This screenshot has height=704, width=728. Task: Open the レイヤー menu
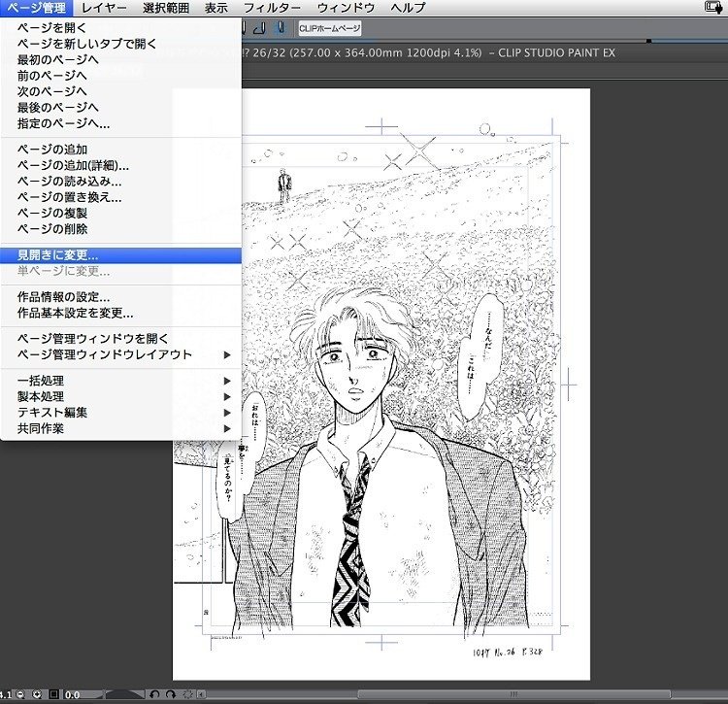pos(104,8)
